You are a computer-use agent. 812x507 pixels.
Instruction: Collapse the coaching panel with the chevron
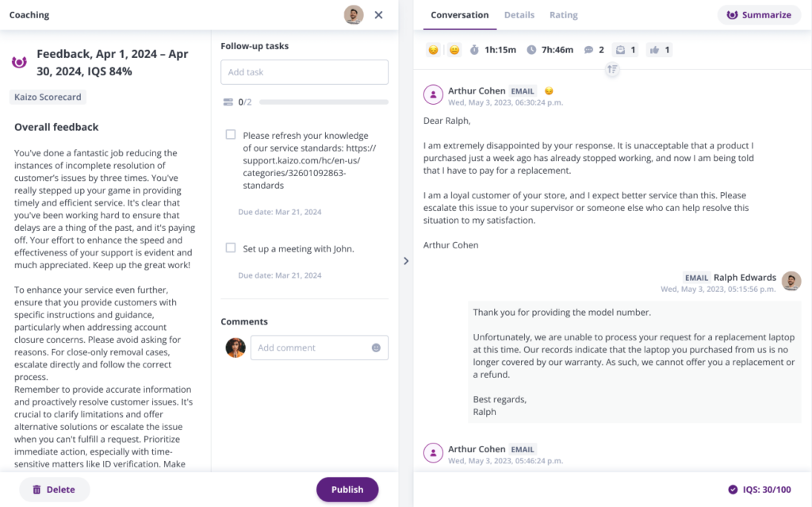pyautogui.click(x=406, y=260)
